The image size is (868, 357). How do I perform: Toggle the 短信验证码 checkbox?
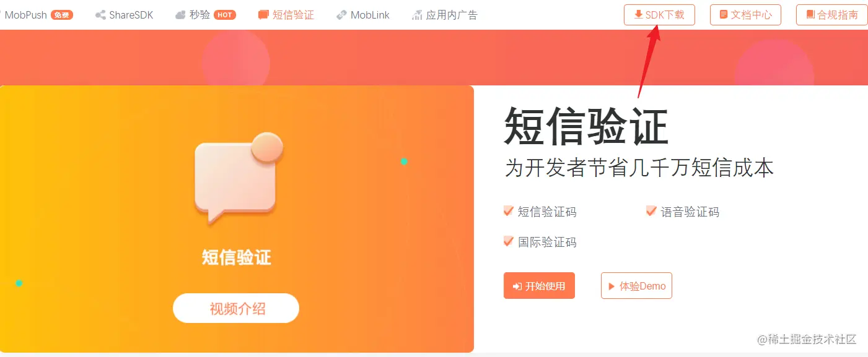point(509,211)
